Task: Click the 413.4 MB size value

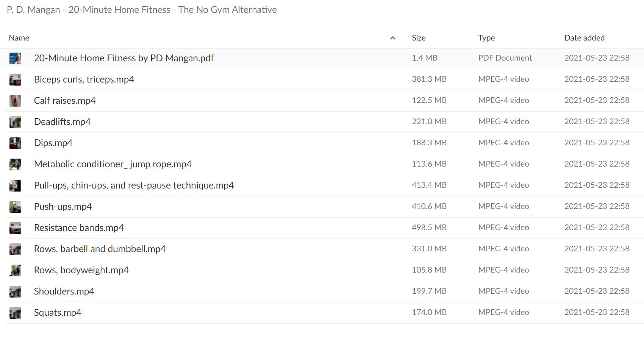Action: 429,185
